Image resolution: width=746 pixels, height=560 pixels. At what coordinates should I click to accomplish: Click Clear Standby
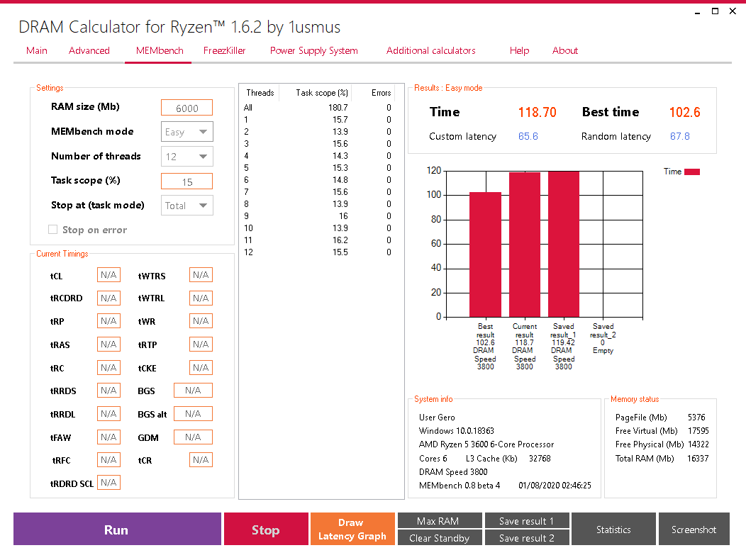(440, 538)
